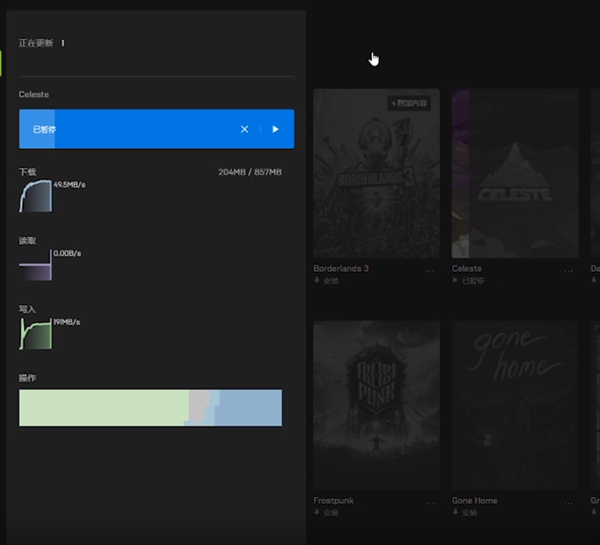Click the Borderlands 3 title link

[x=341, y=269]
